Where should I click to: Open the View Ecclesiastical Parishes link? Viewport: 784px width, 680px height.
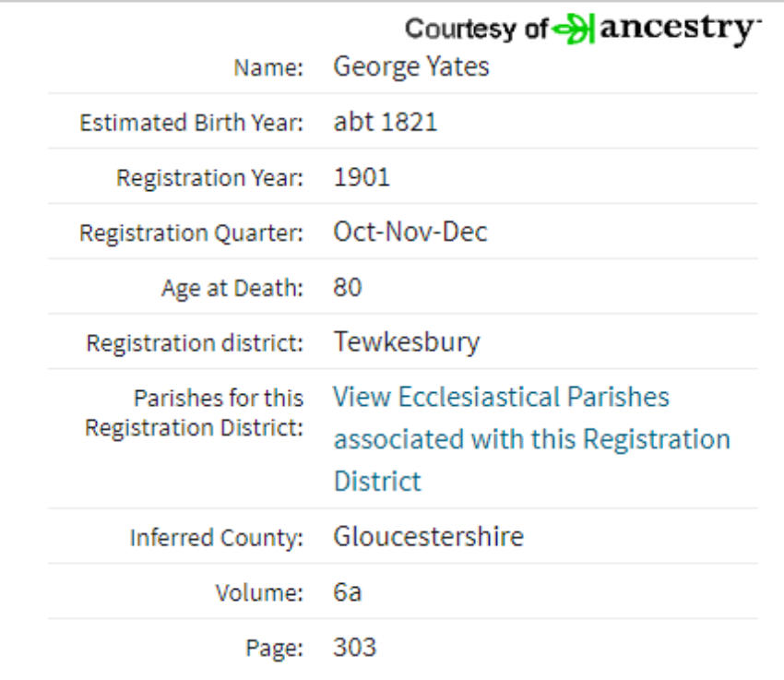[532, 439]
